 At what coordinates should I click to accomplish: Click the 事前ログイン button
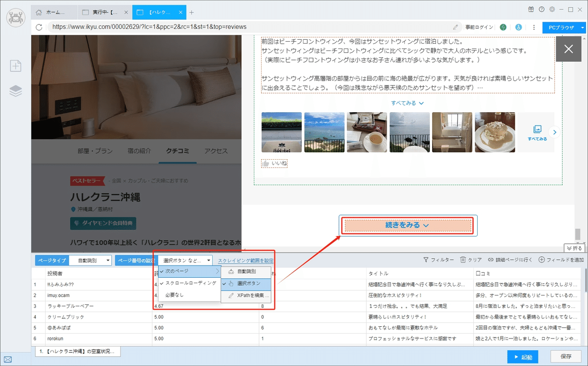pyautogui.click(x=479, y=27)
